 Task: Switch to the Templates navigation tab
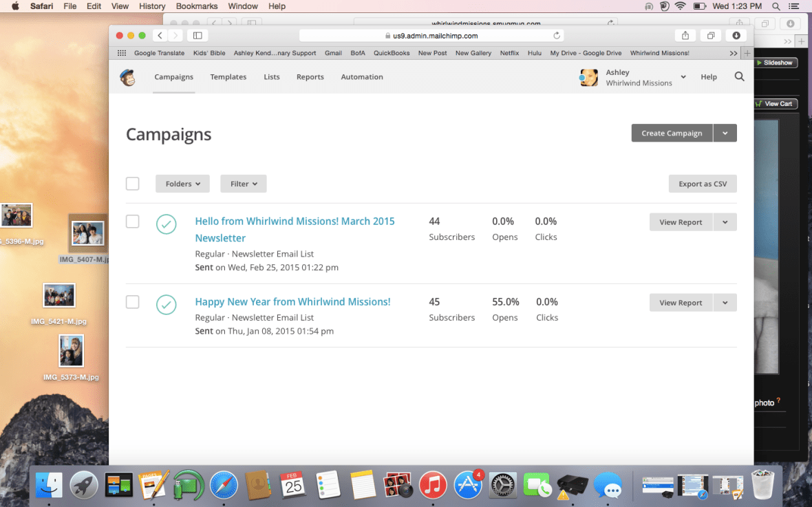pos(228,77)
